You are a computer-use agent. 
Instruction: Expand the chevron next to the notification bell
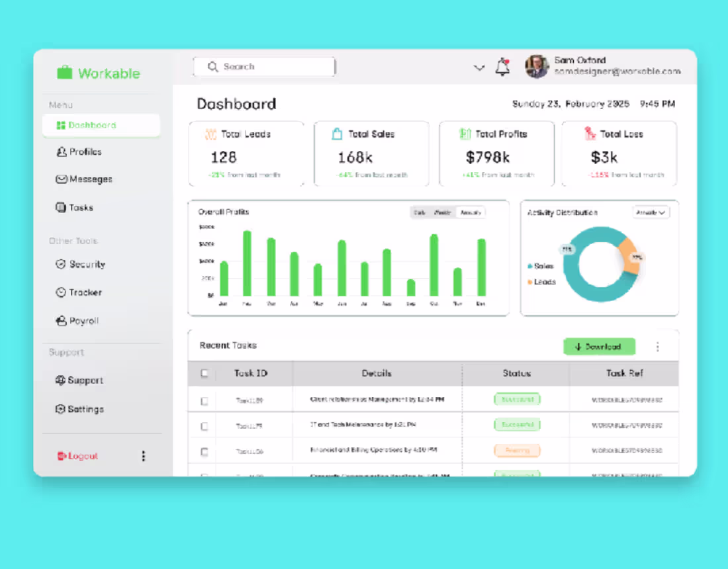[479, 67]
